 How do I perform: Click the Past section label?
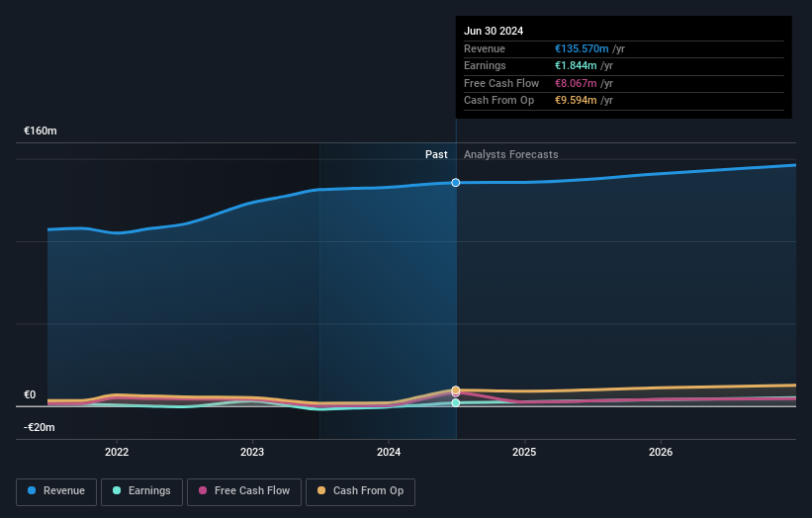pos(436,154)
